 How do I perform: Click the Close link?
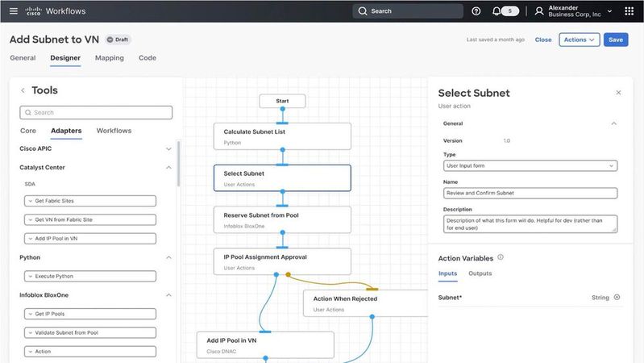tap(543, 40)
